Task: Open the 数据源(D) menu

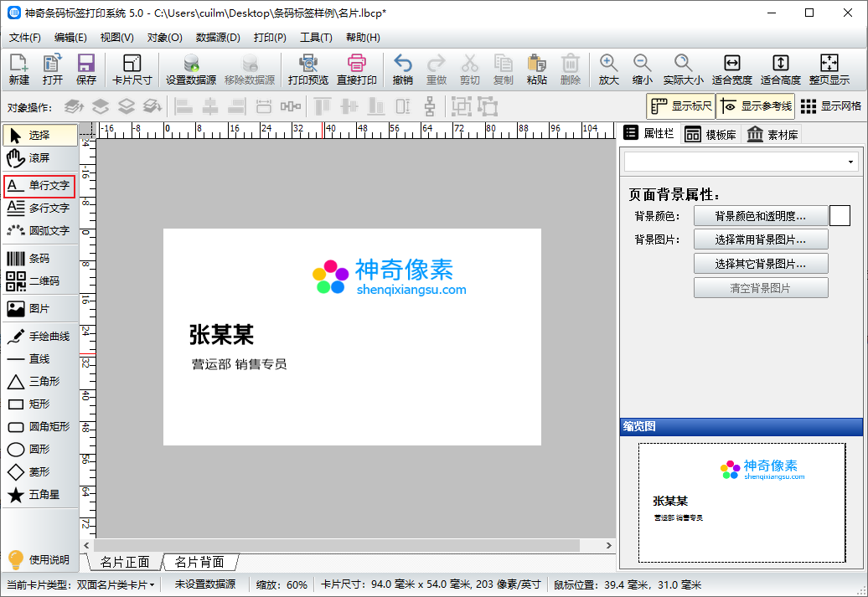Action: pyautogui.click(x=218, y=38)
